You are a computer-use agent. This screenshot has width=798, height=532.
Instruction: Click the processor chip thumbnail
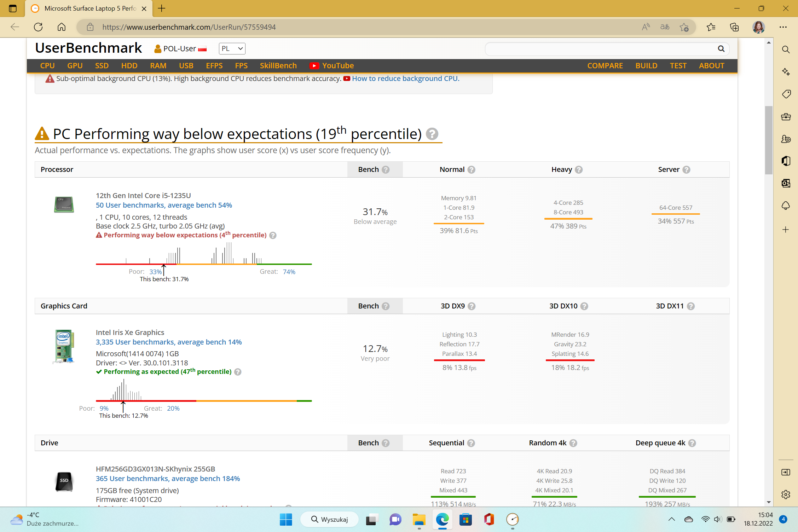[x=64, y=204]
